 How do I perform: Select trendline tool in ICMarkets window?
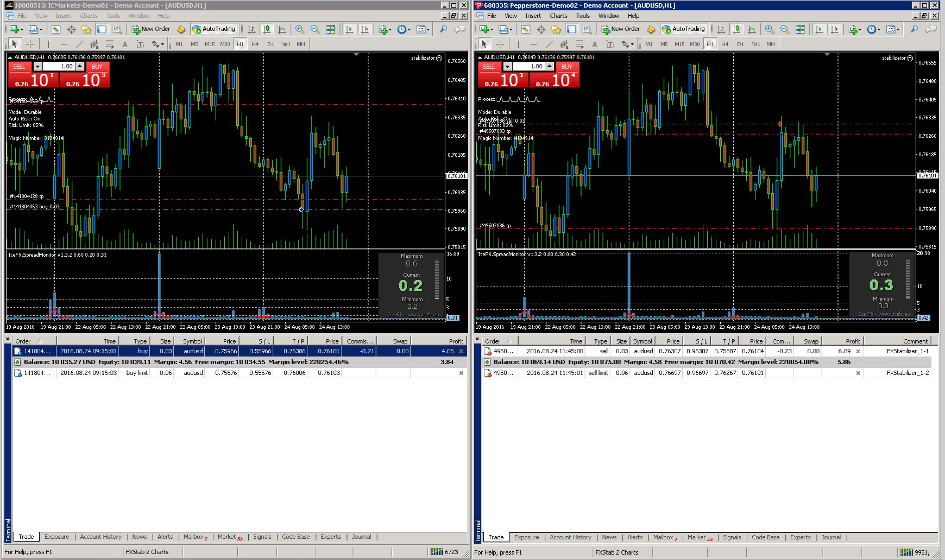[79, 44]
